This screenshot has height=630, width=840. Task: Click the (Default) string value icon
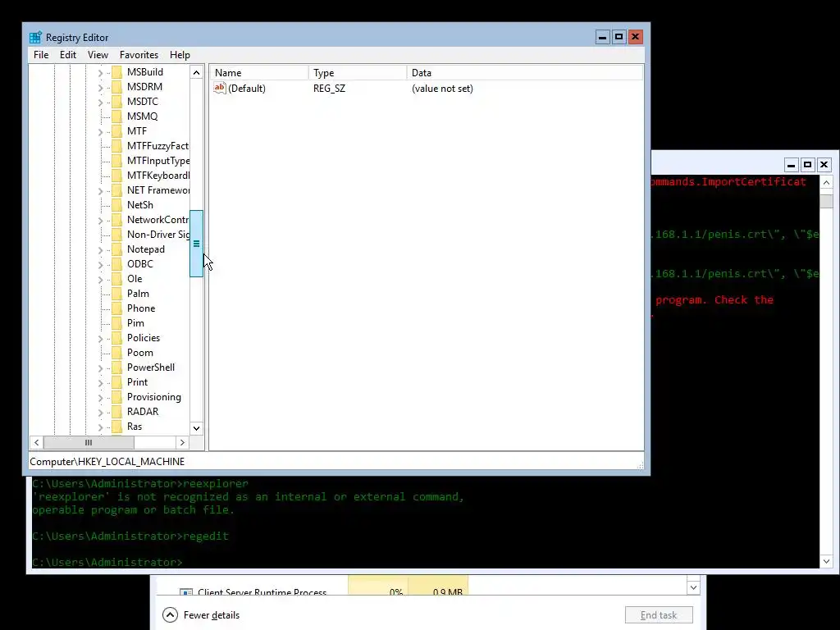[220, 89]
